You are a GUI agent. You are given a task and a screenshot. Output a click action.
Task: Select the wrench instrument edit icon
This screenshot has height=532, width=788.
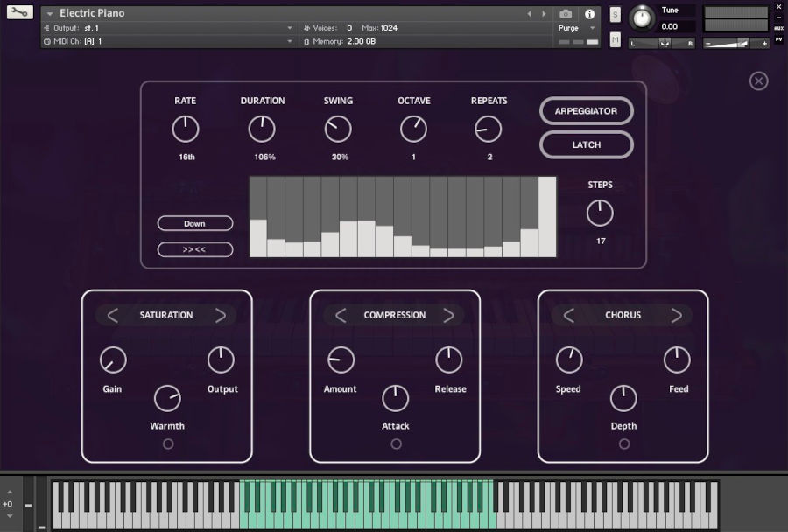[18, 11]
